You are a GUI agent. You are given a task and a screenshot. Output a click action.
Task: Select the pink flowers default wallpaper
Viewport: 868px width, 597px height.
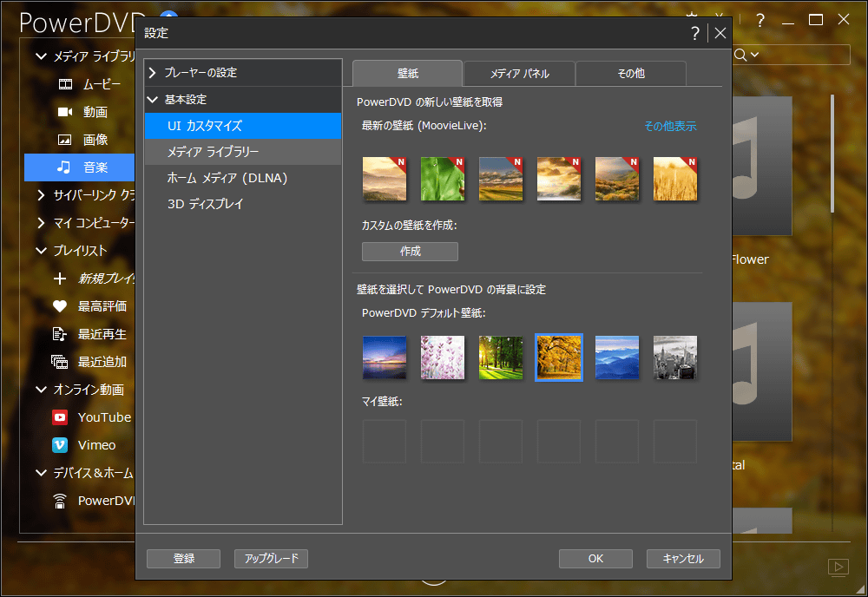click(x=443, y=358)
